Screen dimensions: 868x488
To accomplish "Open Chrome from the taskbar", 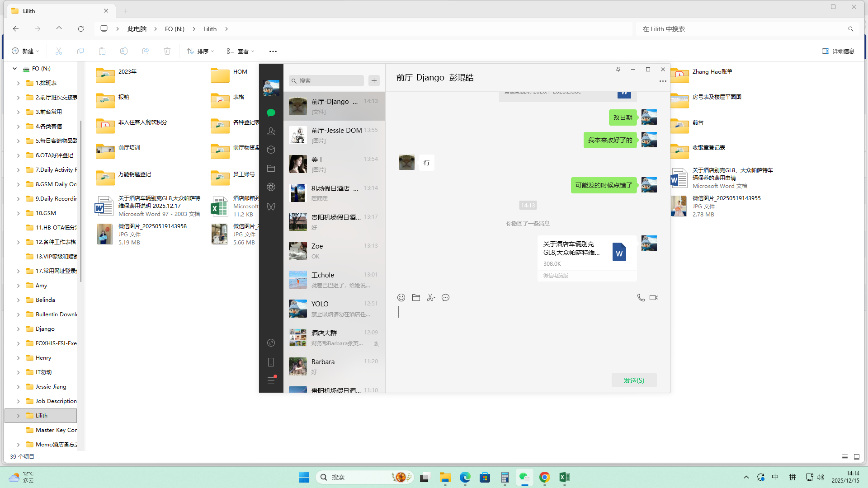I will click(544, 477).
